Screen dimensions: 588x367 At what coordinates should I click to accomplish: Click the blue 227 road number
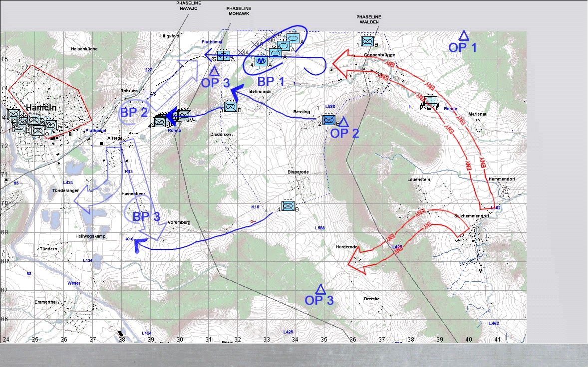[149, 70]
